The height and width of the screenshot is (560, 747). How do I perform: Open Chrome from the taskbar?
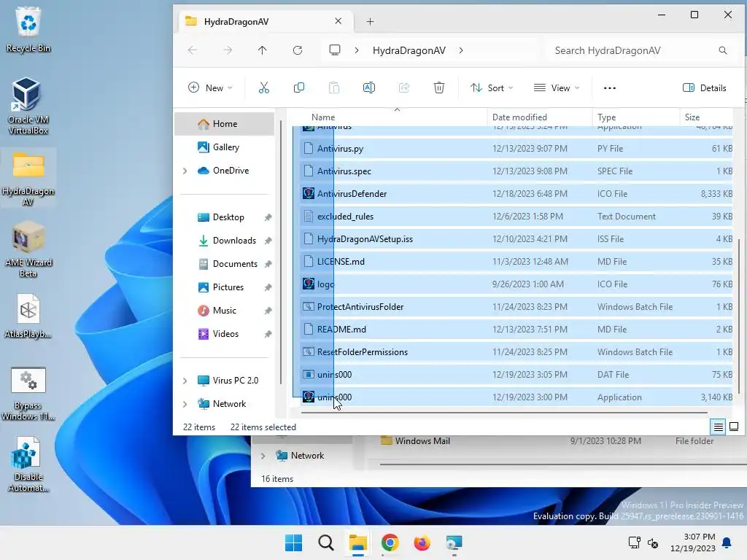[x=390, y=542]
